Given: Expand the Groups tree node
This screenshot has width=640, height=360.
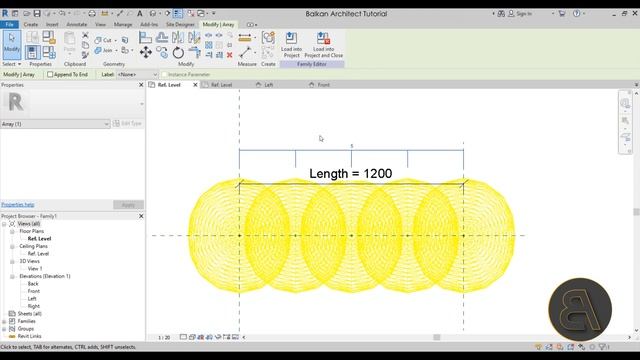Looking at the screenshot, I should click(4, 329).
